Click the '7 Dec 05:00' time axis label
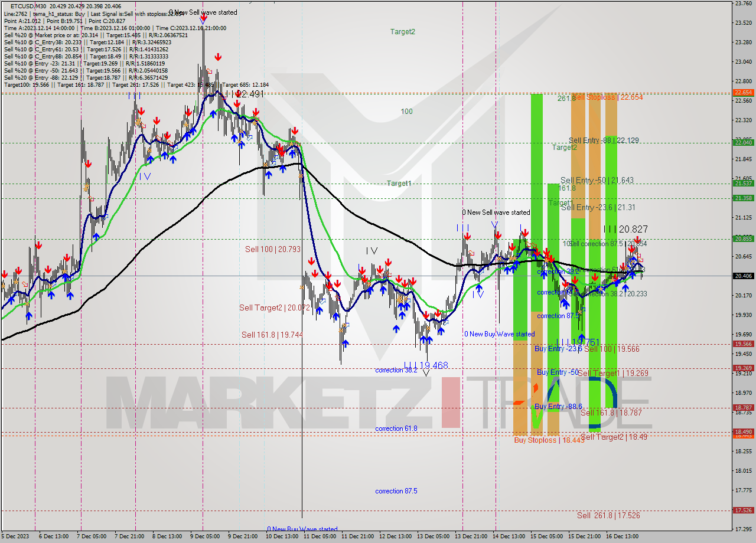Viewport: 756px width, 543px height. tap(93, 537)
